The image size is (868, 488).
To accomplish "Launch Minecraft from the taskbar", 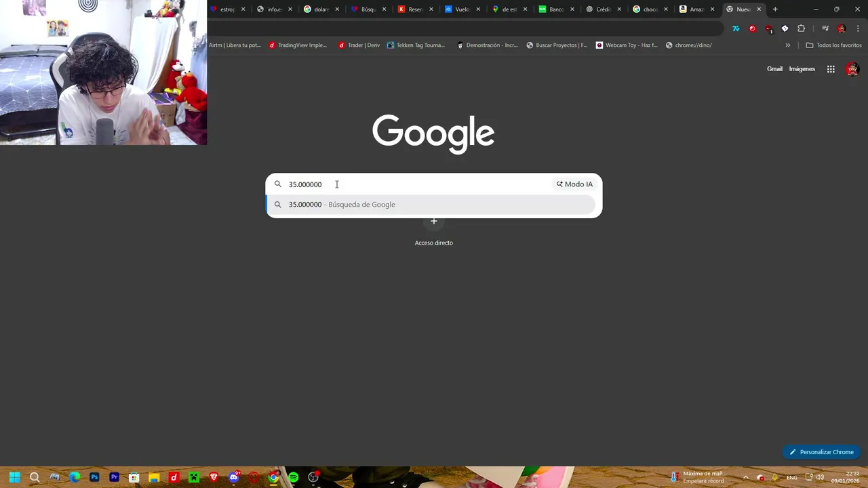I will (194, 477).
